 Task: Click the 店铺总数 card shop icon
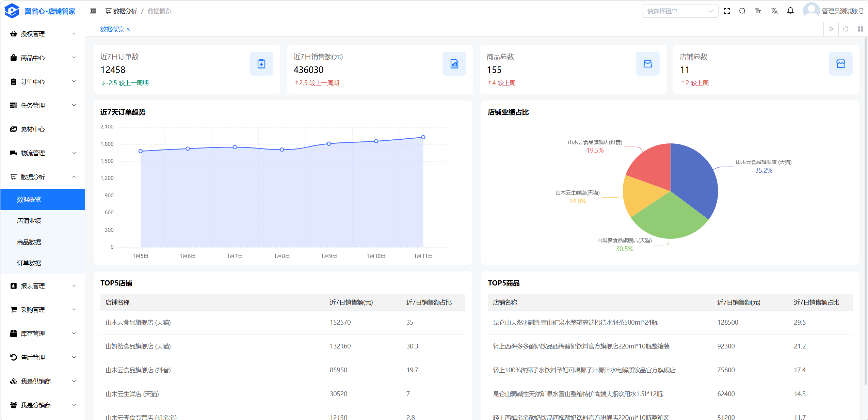[841, 64]
